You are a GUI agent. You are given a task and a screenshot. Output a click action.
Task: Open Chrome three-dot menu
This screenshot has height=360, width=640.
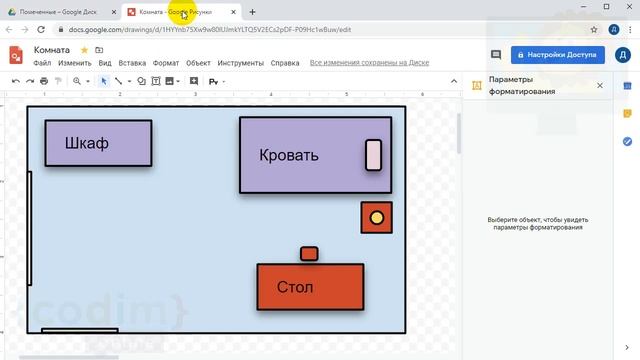[x=630, y=29]
